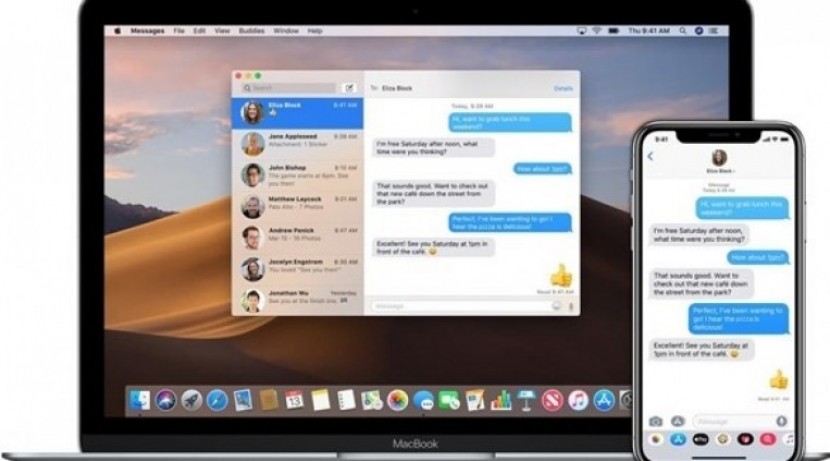Click the compose new message icon
This screenshot has width=830, height=461.
coord(349,88)
